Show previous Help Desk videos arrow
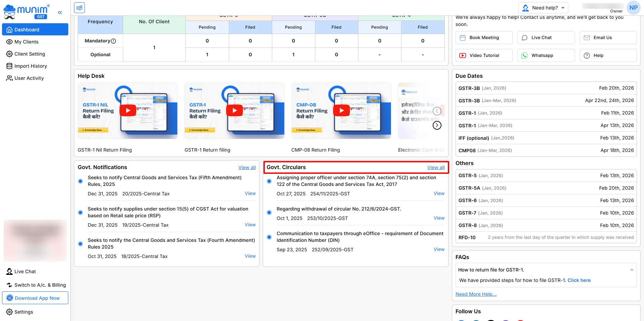This screenshot has width=644, height=321. [437, 111]
